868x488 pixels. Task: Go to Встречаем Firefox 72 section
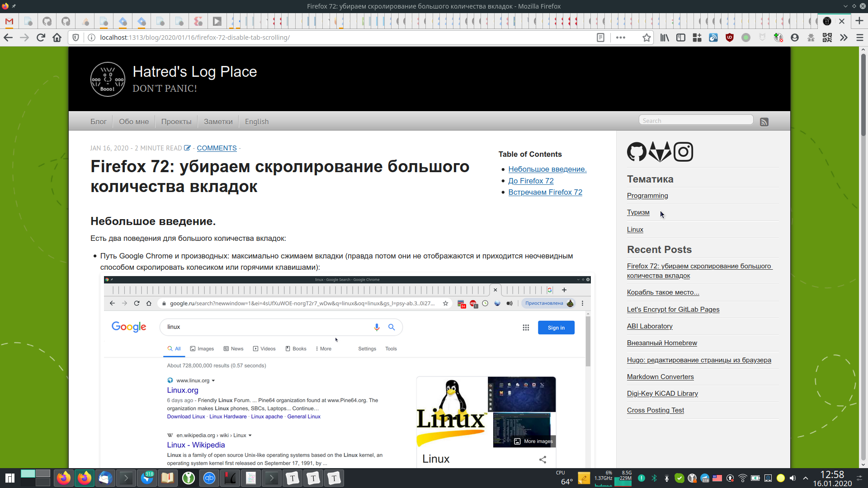pos(545,192)
